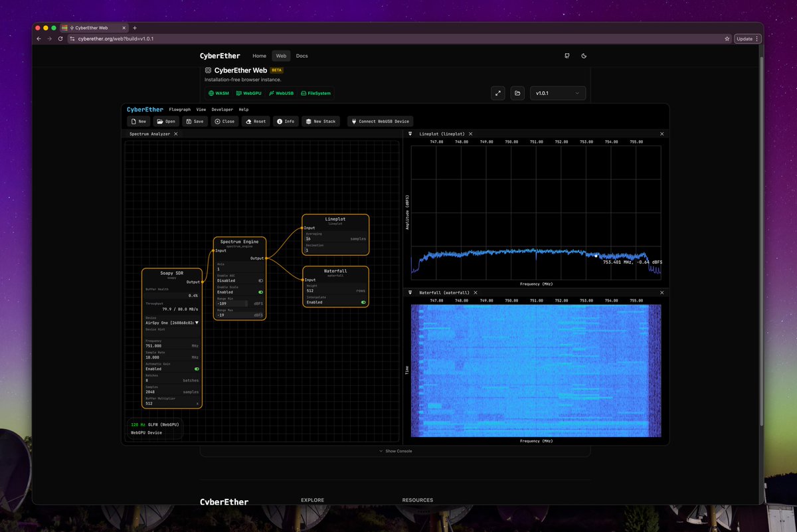Close the Spectrum Analyzer tab
The height and width of the screenshot is (532, 797).
pyautogui.click(x=175, y=134)
